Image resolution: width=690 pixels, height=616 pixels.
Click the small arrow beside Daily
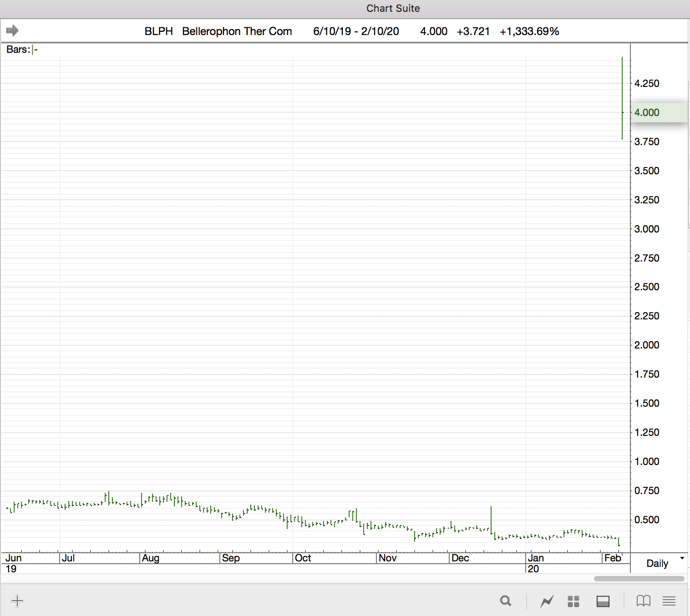pyautogui.click(x=682, y=558)
